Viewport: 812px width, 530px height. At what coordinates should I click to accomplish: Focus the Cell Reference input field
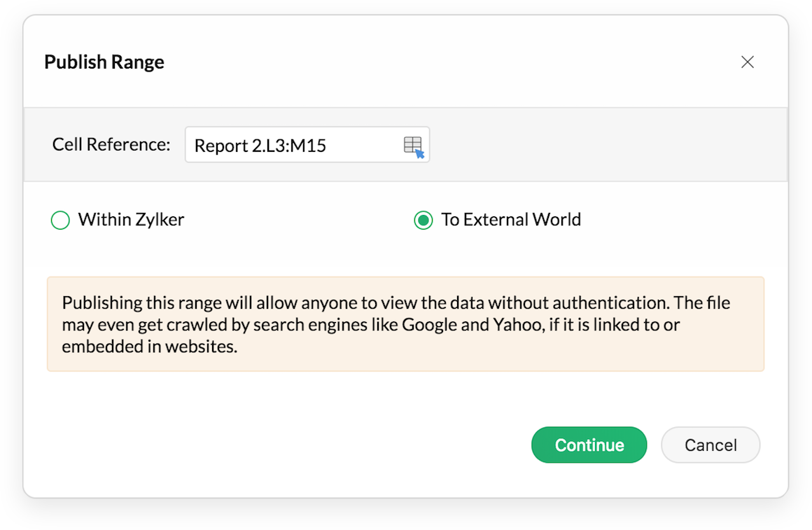coord(294,146)
